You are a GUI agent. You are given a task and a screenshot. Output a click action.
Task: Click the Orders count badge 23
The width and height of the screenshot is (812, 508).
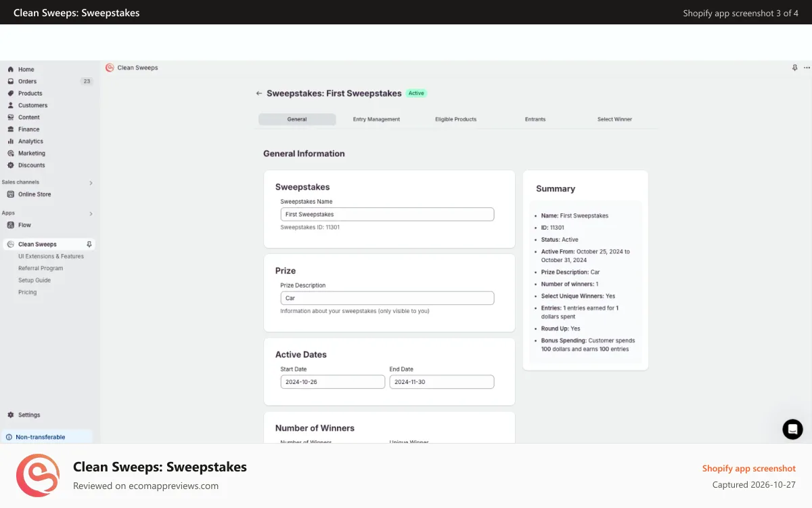87,81
